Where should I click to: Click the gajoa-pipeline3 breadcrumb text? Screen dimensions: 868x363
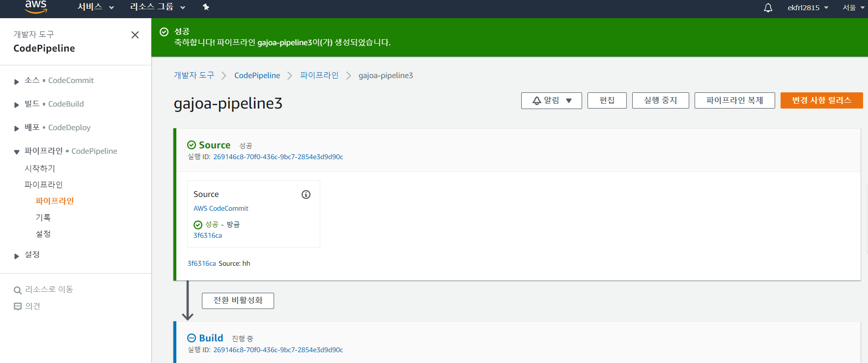coord(386,75)
